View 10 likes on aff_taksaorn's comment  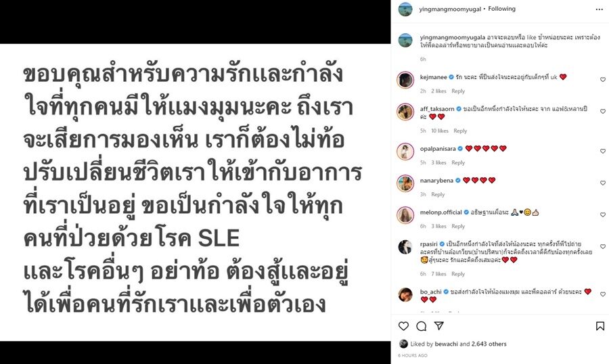(x=440, y=131)
